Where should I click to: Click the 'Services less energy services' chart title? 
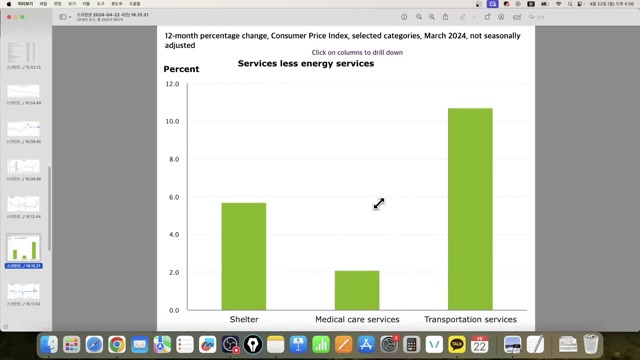(x=306, y=63)
